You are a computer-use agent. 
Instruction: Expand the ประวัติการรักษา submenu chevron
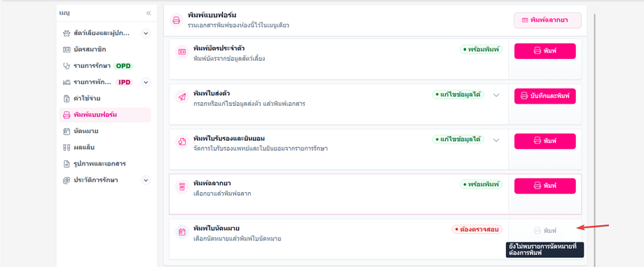coord(146,180)
